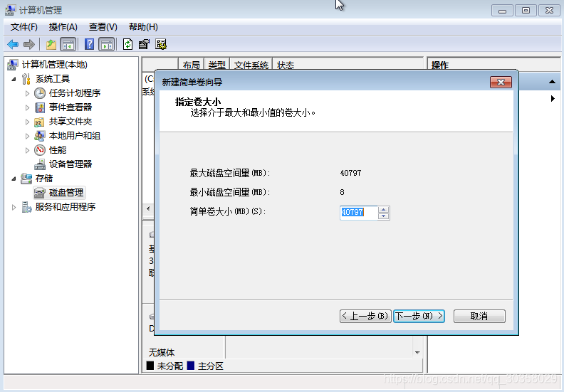Select 事件查看器 in the tree
This screenshot has height=392, width=564.
coord(70,107)
